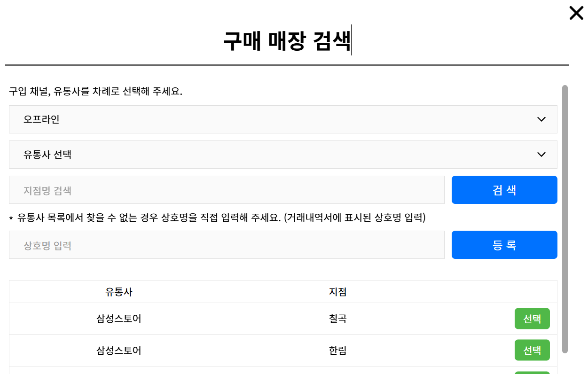Image resolution: width=588 pixels, height=374 pixels.
Task: Select the 삼성스토어 cell in 칠곡 row
Action: (119, 319)
